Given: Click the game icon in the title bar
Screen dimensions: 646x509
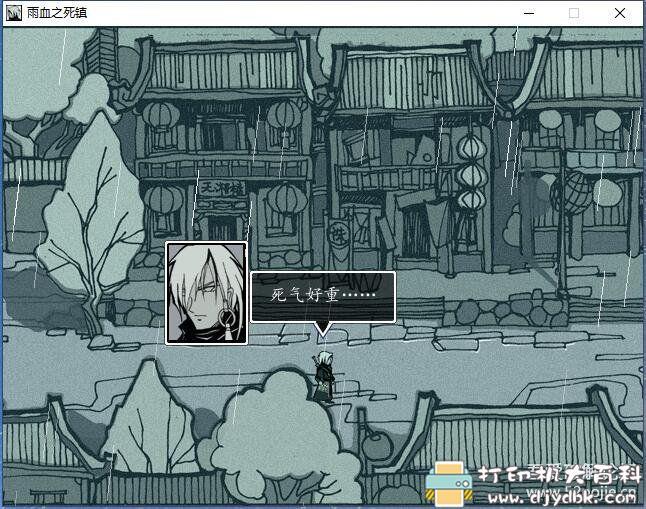Looking at the screenshot, I should 14,13.
